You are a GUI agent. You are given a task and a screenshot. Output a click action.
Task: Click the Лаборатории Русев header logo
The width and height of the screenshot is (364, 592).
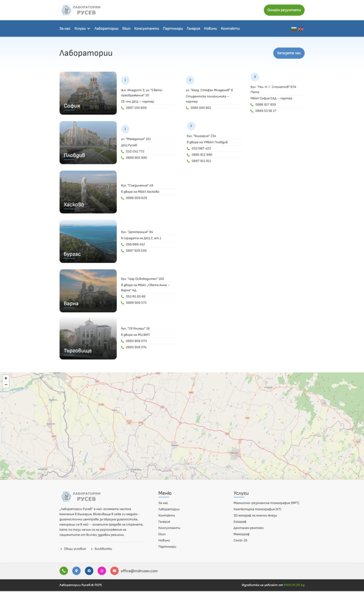(x=81, y=10)
